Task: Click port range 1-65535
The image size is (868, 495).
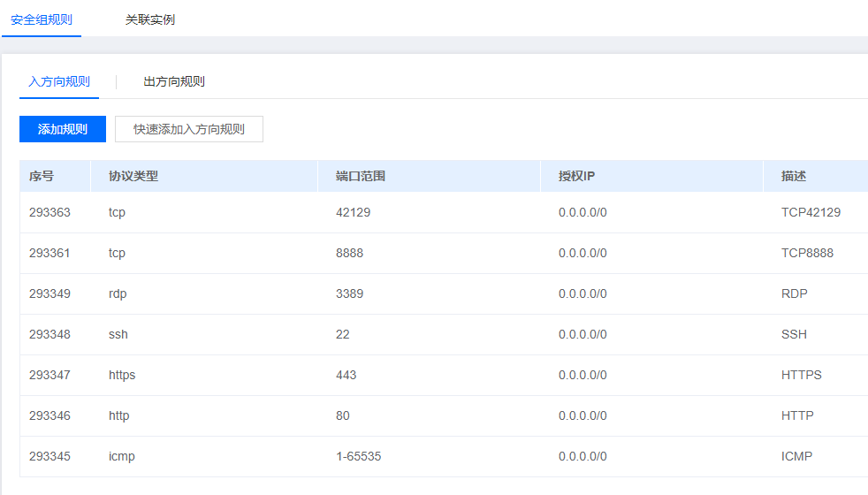Action: [x=358, y=457]
